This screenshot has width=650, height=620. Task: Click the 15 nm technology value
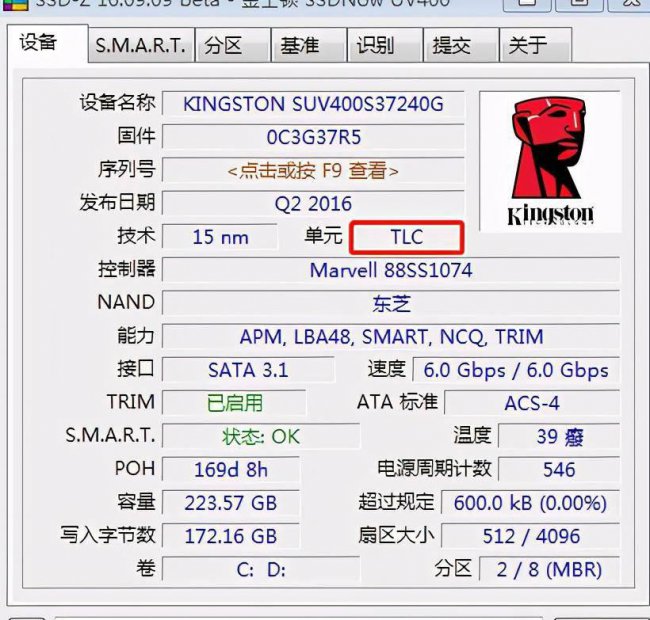pos(220,237)
